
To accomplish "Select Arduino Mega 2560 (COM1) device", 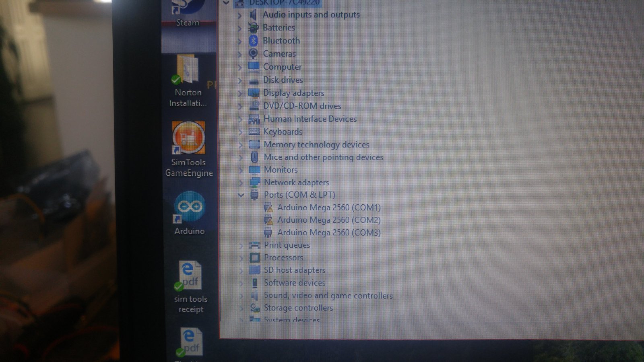I will [329, 208].
